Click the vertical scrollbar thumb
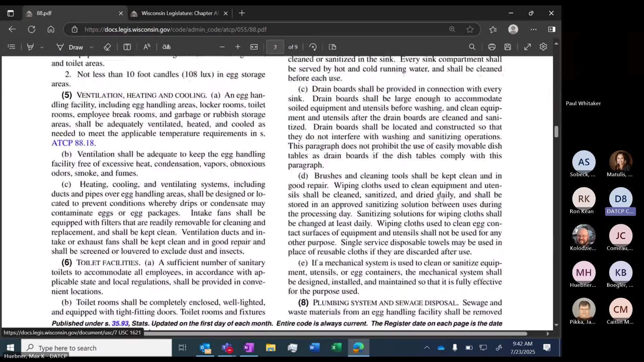Viewport: 644px width, 362px height. tap(556, 131)
